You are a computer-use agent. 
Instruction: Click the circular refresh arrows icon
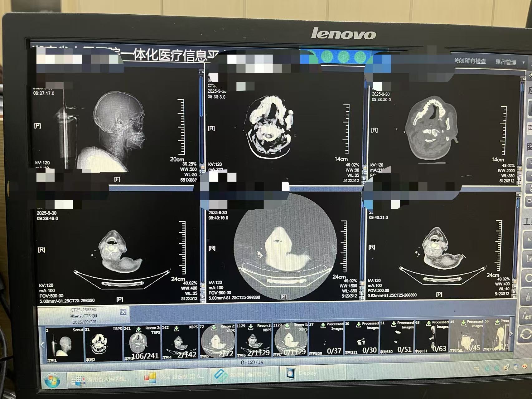point(526,334)
